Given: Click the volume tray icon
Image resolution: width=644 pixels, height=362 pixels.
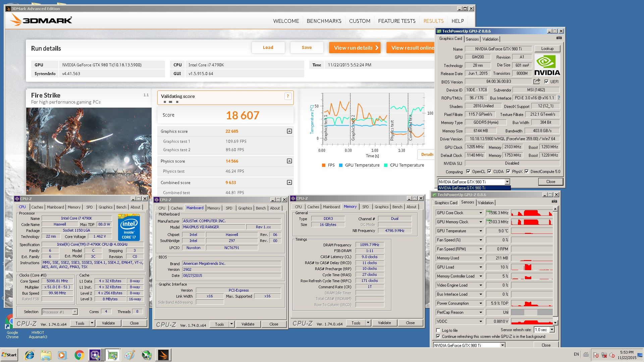Looking at the screenshot, I should [x=612, y=355].
